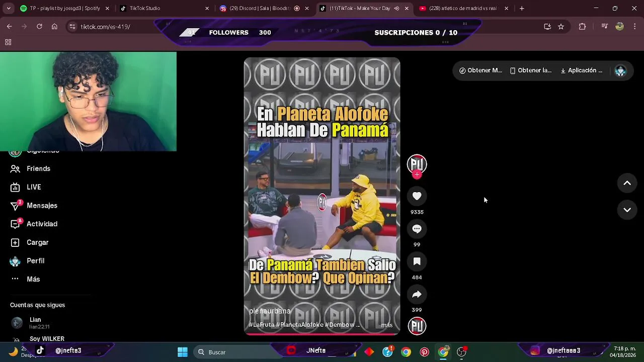Open the plenaurbana creator avatar

click(x=417, y=164)
